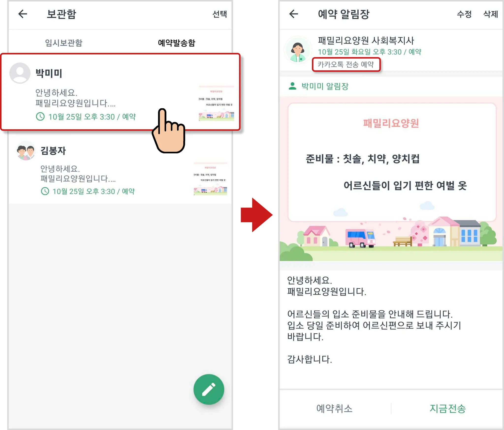This screenshot has height=430, width=504.
Task: Tap the social worker profile avatar
Action: click(x=298, y=50)
